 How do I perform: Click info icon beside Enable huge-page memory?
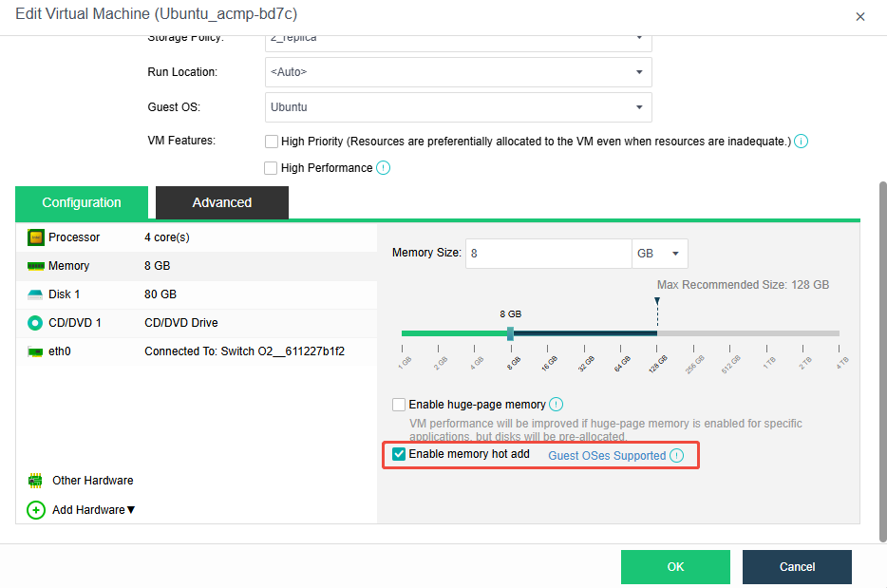pos(557,405)
